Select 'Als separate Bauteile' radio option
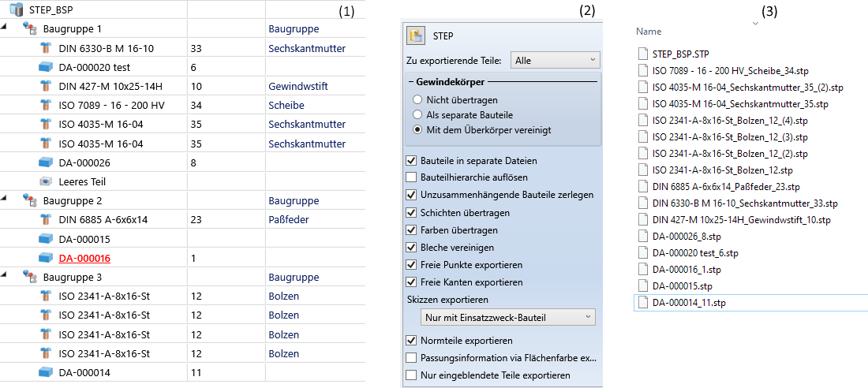Screen dimensions: 868x388 [417, 114]
